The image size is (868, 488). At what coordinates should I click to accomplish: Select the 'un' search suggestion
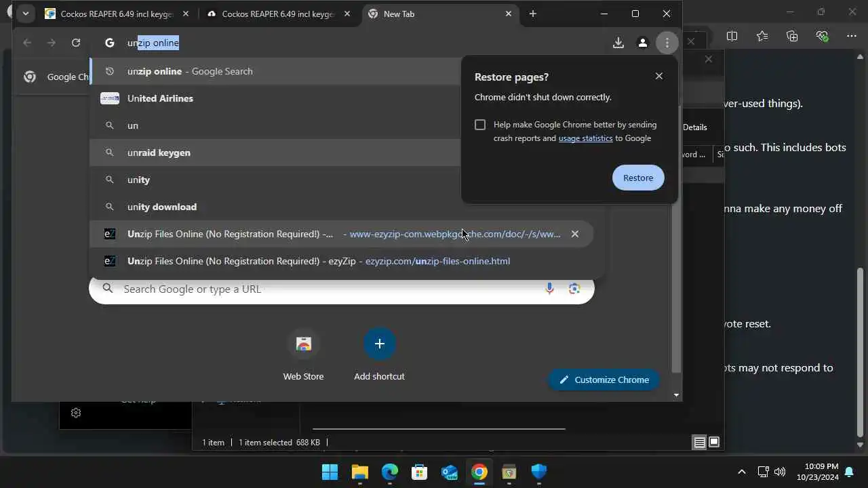click(275, 125)
